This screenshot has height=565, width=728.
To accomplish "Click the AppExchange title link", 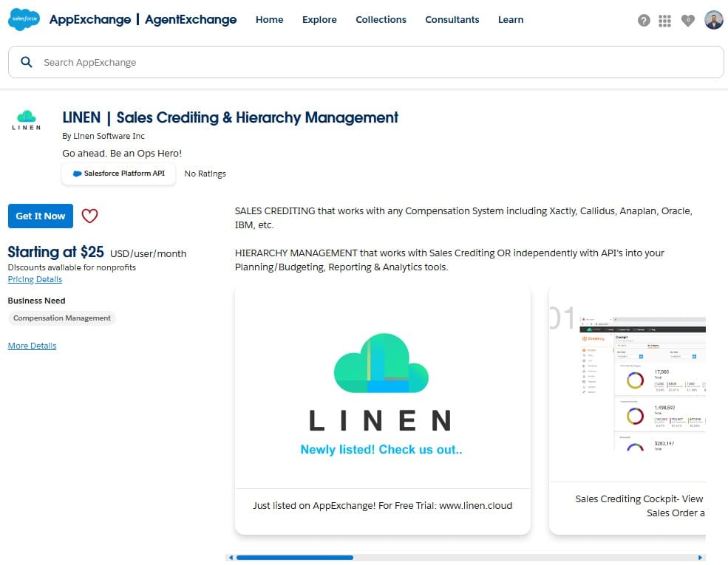I will pyautogui.click(x=90, y=19).
